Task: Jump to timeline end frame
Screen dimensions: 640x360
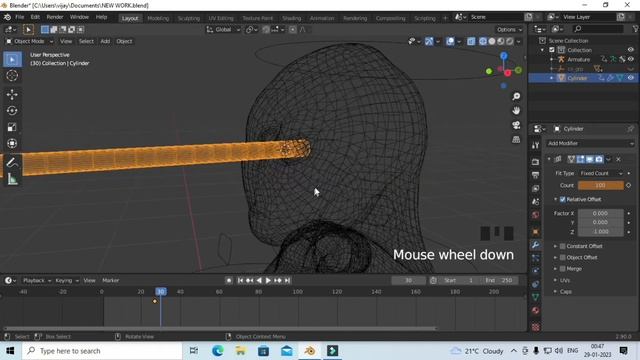Action: (x=287, y=280)
